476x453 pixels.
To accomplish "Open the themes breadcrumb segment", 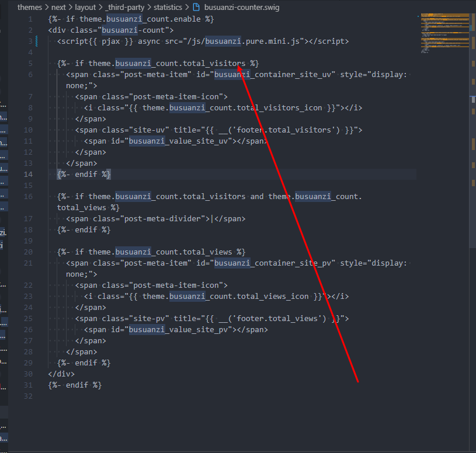I will (x=30, y=8).
